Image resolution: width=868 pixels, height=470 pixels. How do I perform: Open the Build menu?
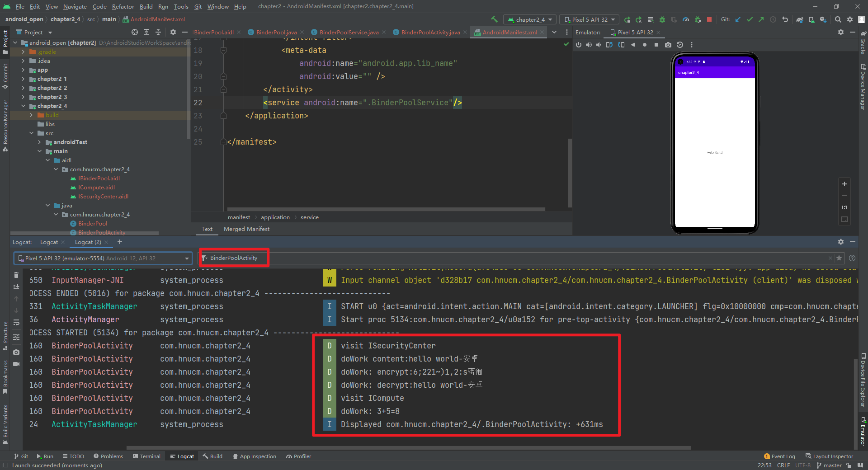[146, 6]
